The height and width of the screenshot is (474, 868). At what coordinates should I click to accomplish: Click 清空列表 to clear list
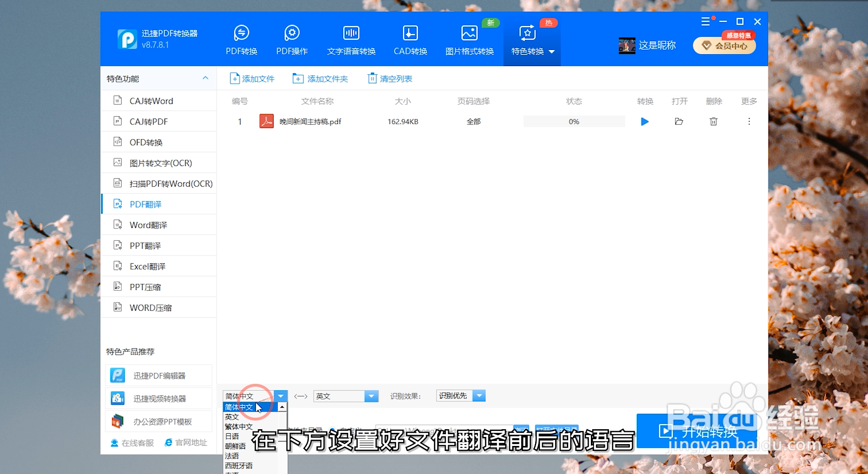[x=390, y=79]
